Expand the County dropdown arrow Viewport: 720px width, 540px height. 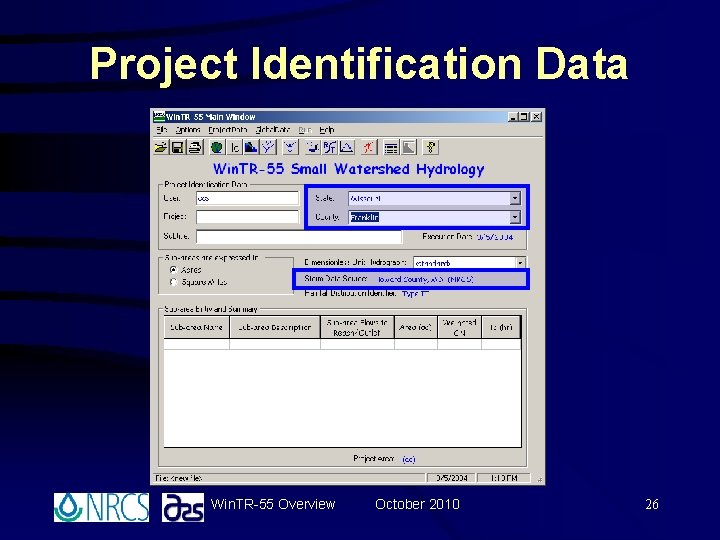[x=515, y=217]
